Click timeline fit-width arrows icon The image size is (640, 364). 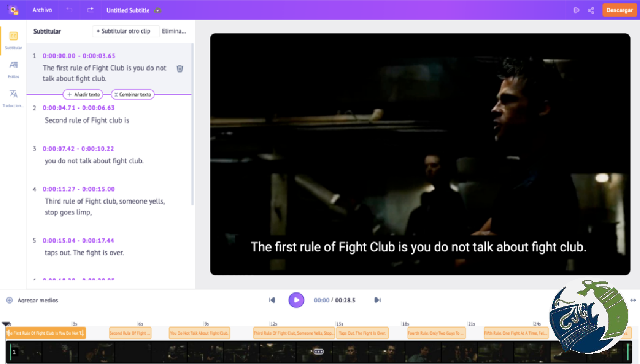tap(633, 300)
